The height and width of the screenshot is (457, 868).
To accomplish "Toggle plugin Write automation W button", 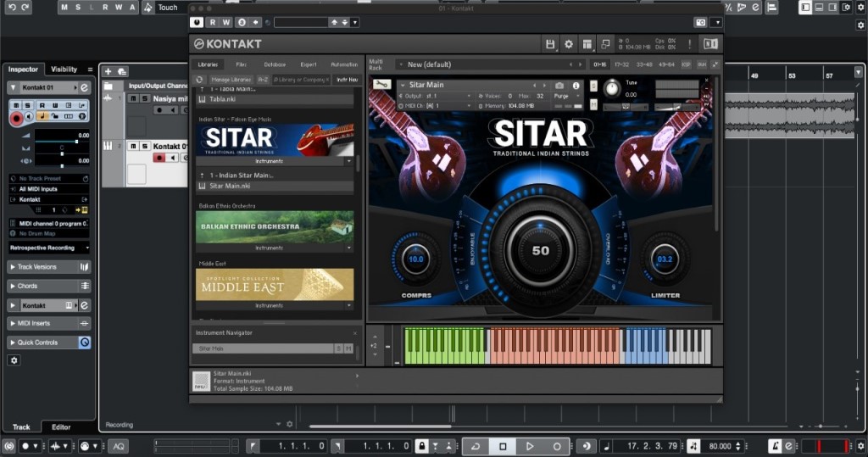I will pos(225,22).
